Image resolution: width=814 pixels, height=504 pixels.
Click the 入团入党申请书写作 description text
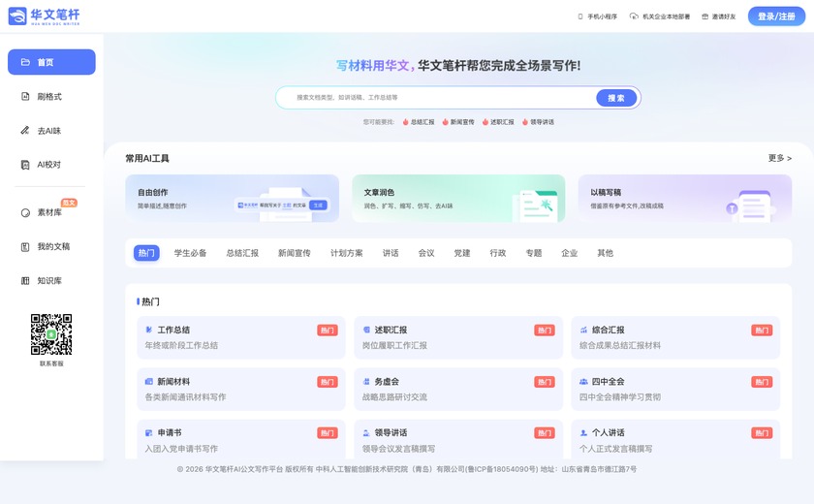tap(181, 449)
